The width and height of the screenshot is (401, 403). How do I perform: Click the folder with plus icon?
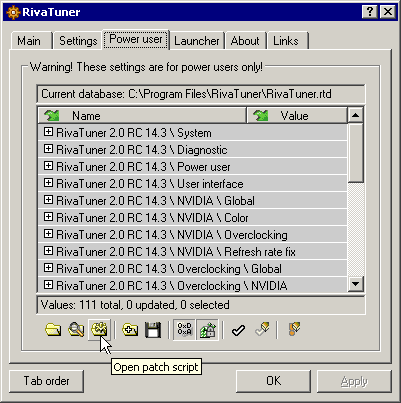point(130,330)
